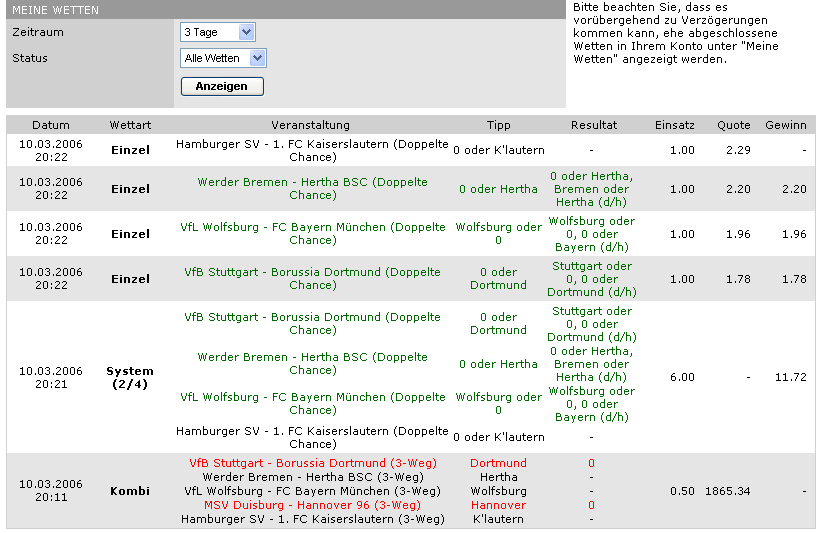
Task: Click Kombi event Hamburger SV - Kaiserslautern (3-Weg)
Action: (313, 519)
